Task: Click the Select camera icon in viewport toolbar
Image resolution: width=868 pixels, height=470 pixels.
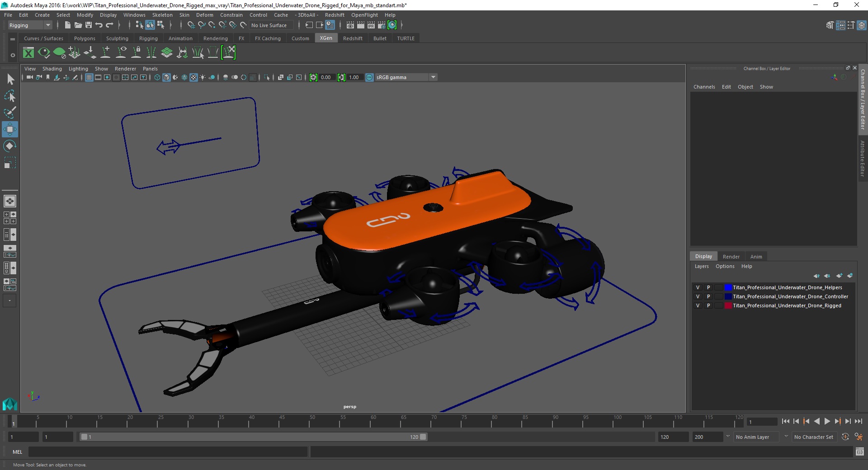Action: point(30,77)
